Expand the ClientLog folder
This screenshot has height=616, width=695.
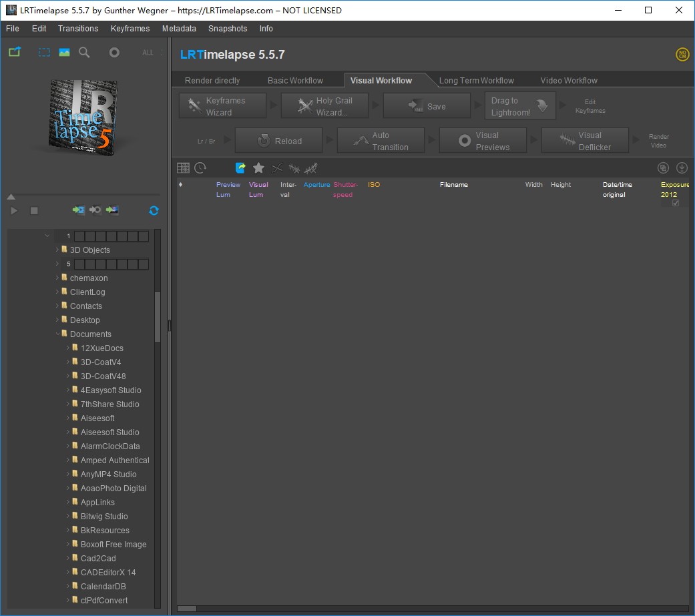click(57, 292)
